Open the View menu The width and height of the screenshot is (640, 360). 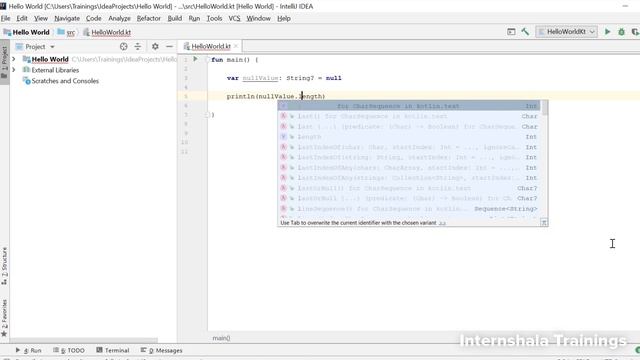click(41, 18)
